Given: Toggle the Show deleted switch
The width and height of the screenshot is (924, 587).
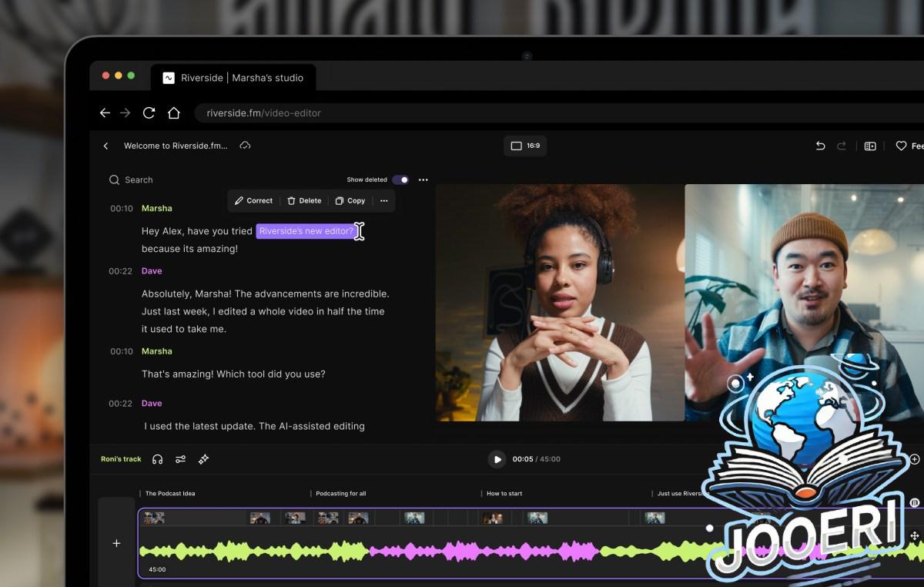Looking at the screenshot, I should click(400, 179).
